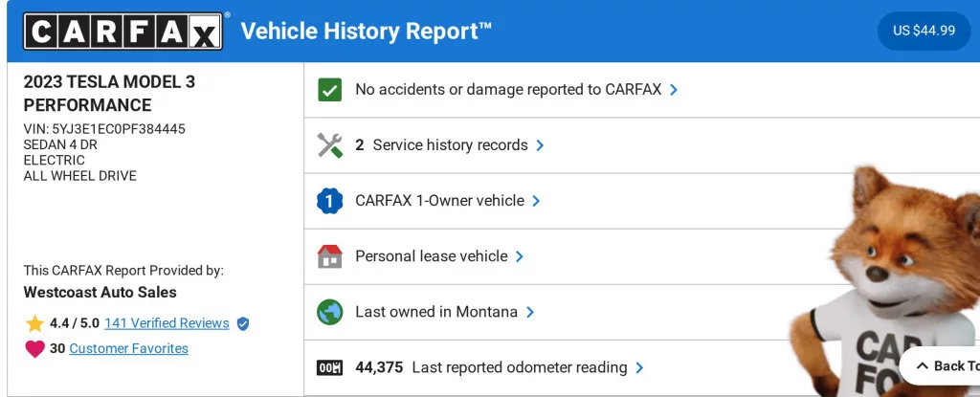
Task: Expand the service history records chevron
Action: coord(540,145)
